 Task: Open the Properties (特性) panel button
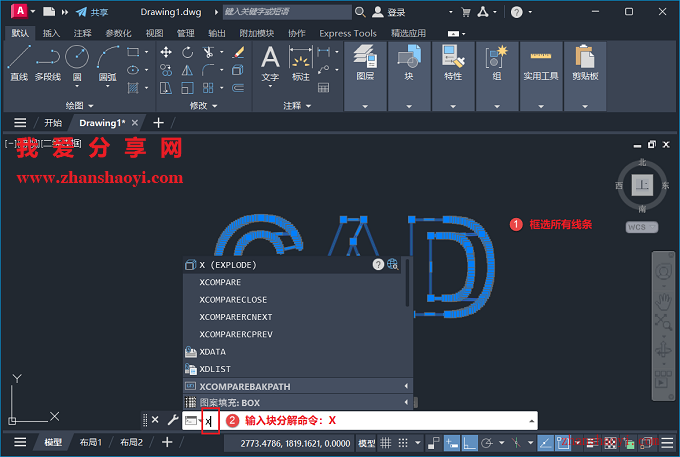(x=453, y=76)
